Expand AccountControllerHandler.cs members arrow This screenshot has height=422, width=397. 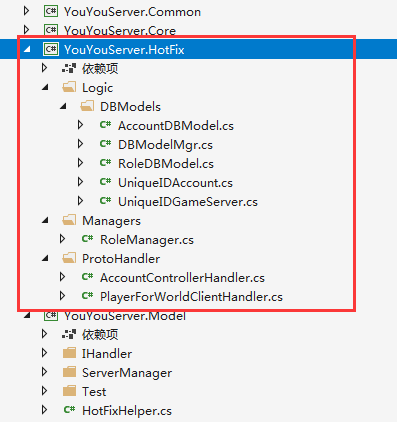tap(62, 277)
